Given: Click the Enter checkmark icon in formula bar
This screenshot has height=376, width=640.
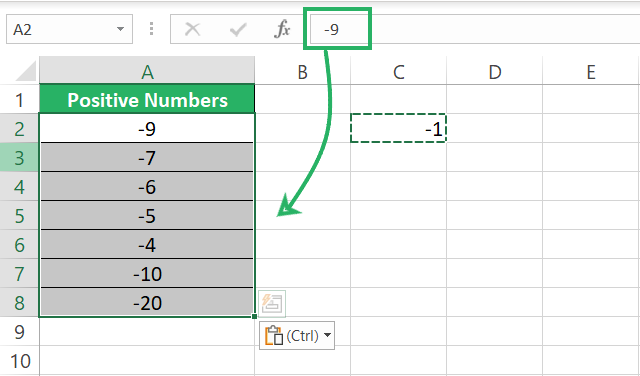Looking at the screenshot, I should click(238, 29).
